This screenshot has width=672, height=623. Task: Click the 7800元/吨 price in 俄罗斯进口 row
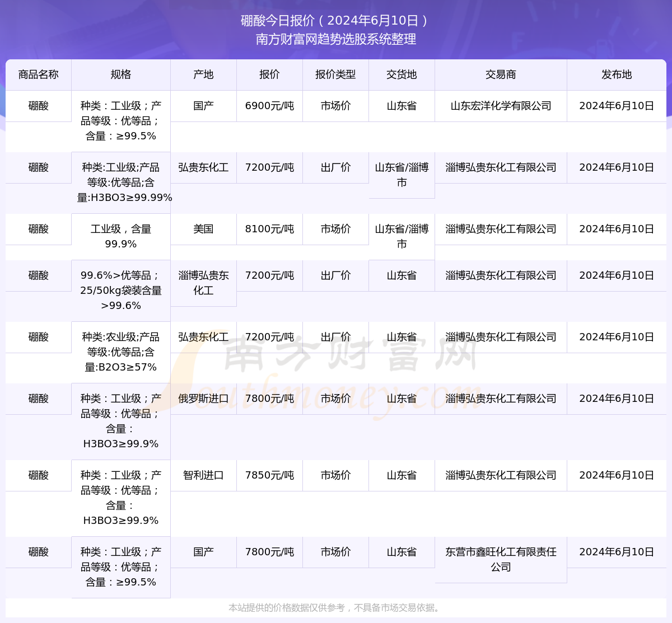(x=269, y=399)
